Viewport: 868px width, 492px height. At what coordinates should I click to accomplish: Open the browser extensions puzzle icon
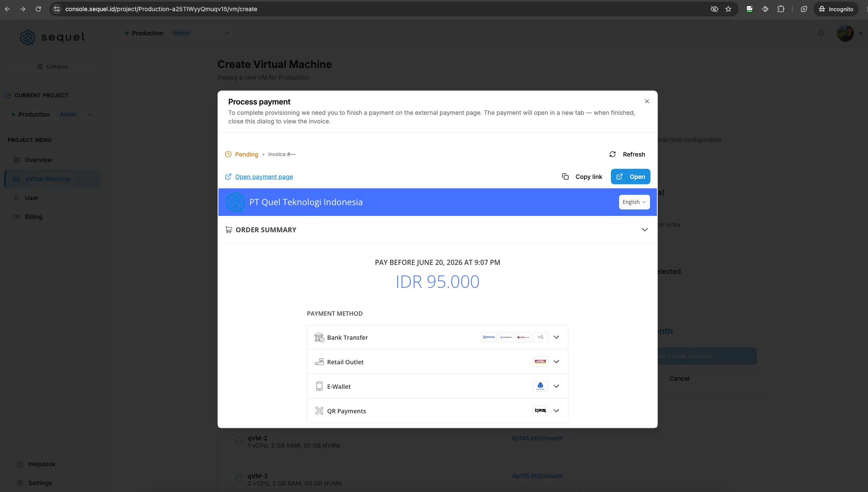[x=781, y=9]
